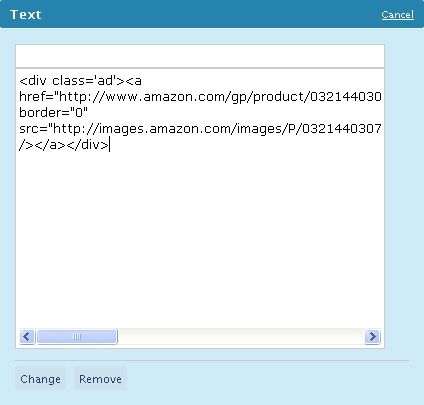424x405 pixels.
Task: Click the Cancel link in header
Action: click(398, 15)
